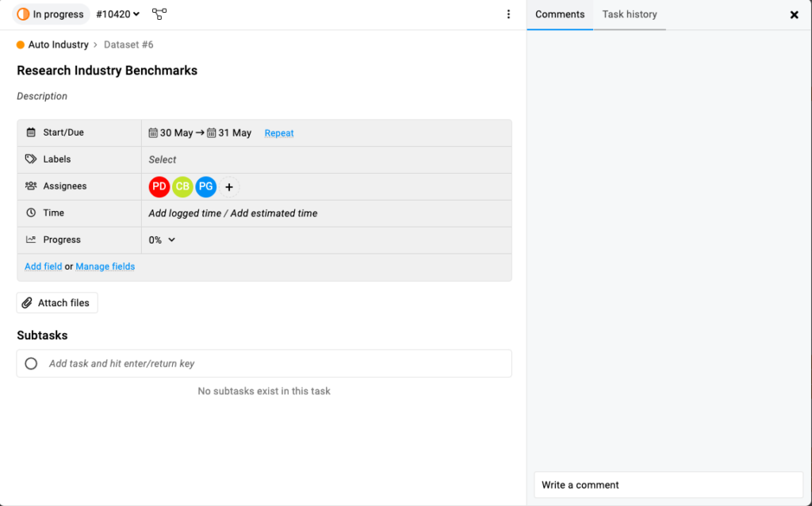
Task: Click the 30 May start date
Action: (x=177, y=133)
